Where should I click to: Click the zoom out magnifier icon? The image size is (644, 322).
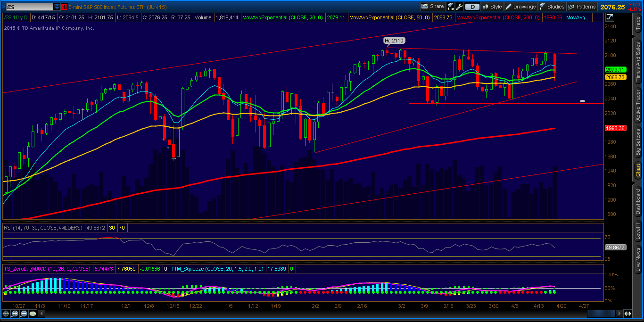(24, 314)
